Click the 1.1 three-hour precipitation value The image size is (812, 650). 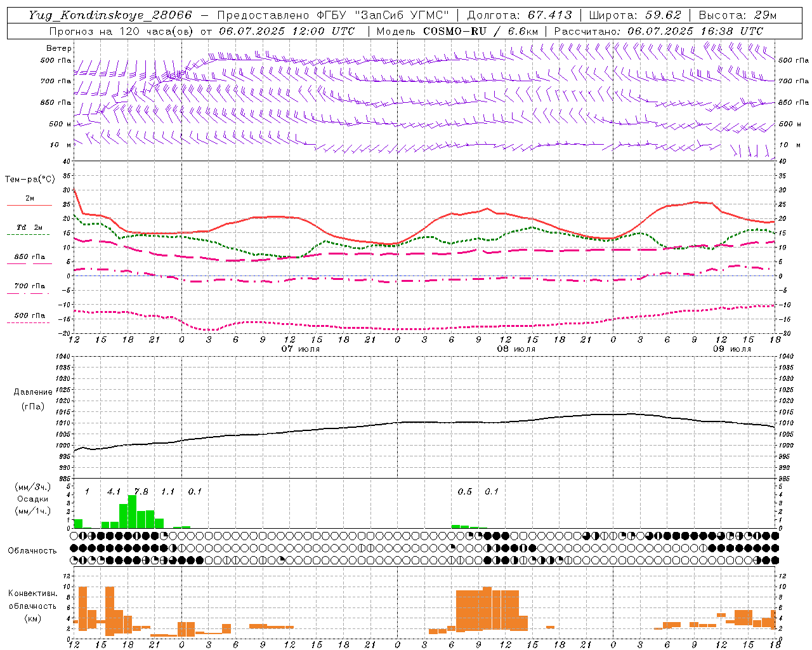167,491
